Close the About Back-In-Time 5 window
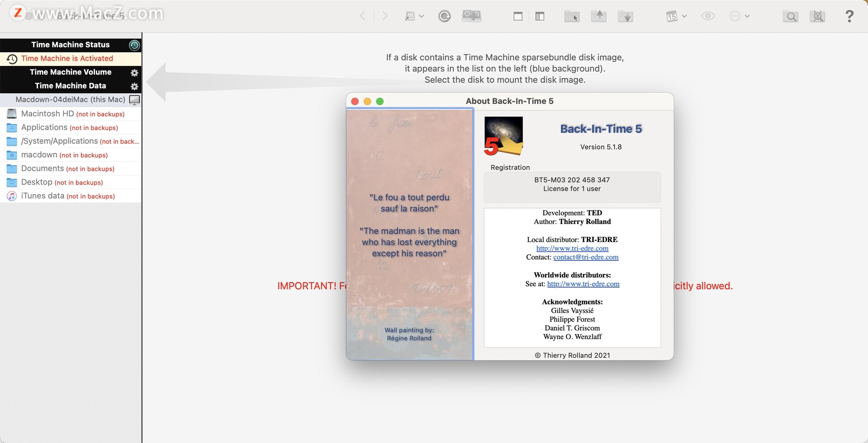Screen dimensions: 868x443 (355, 102)
